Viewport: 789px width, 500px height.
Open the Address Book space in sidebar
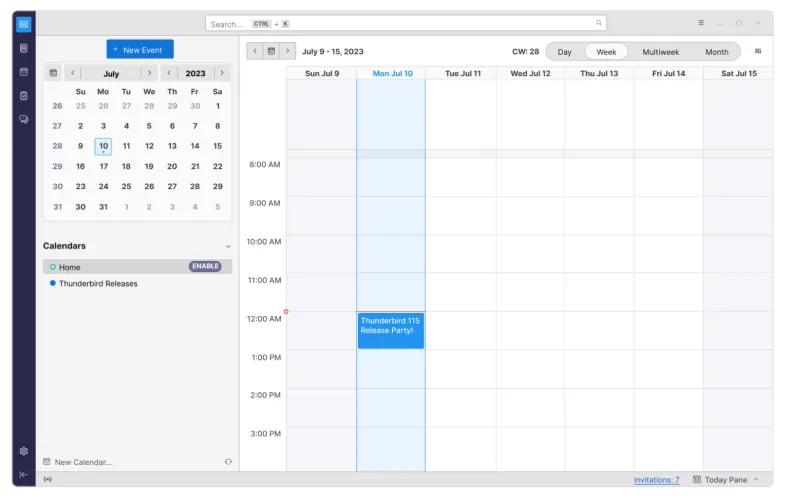[x=24, y=48]
